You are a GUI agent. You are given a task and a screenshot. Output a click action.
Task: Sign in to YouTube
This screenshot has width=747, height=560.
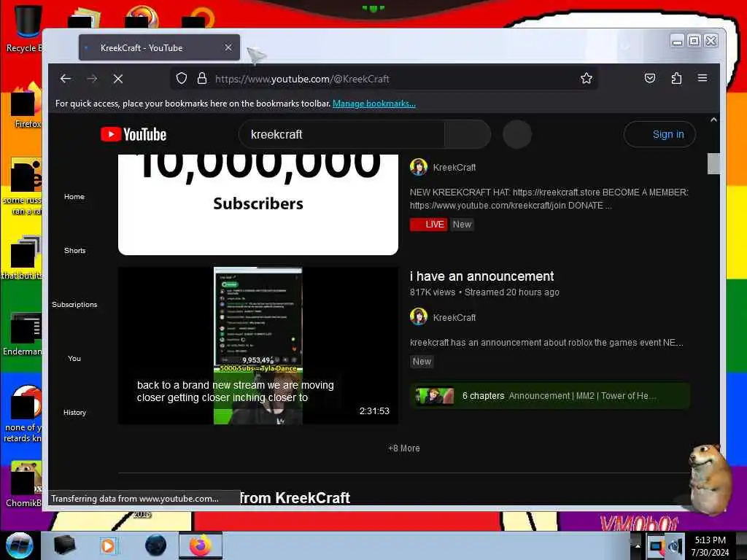pos(659,134)
